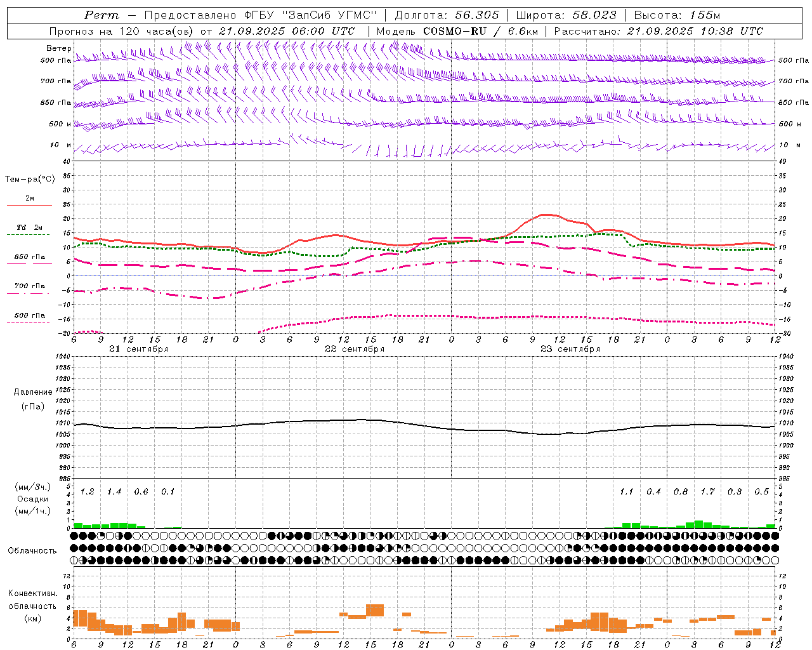Click the 1.2 three-hour precipitation value
812x650 pixels.
click(x=88, y=491)
